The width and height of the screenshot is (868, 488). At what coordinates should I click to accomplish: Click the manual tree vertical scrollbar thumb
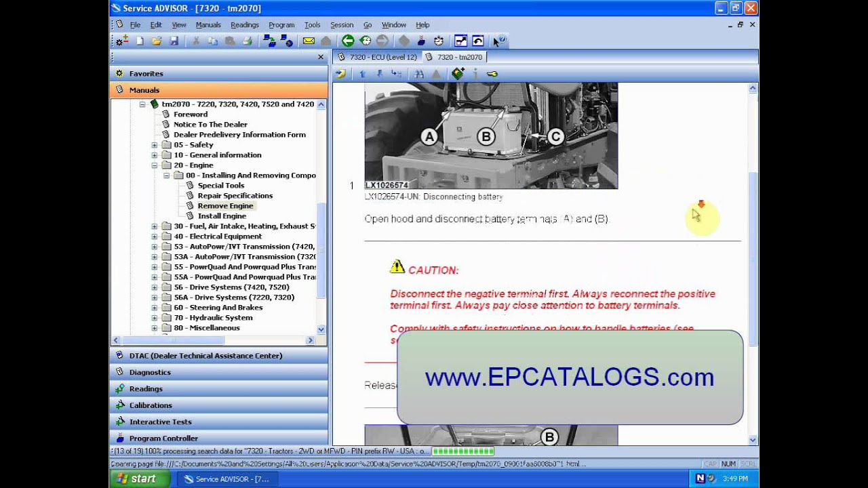pos(321,252)
